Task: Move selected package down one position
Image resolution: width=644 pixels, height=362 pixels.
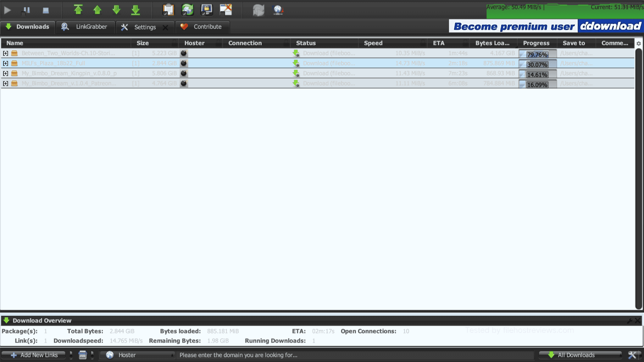Action: point(116,10)
